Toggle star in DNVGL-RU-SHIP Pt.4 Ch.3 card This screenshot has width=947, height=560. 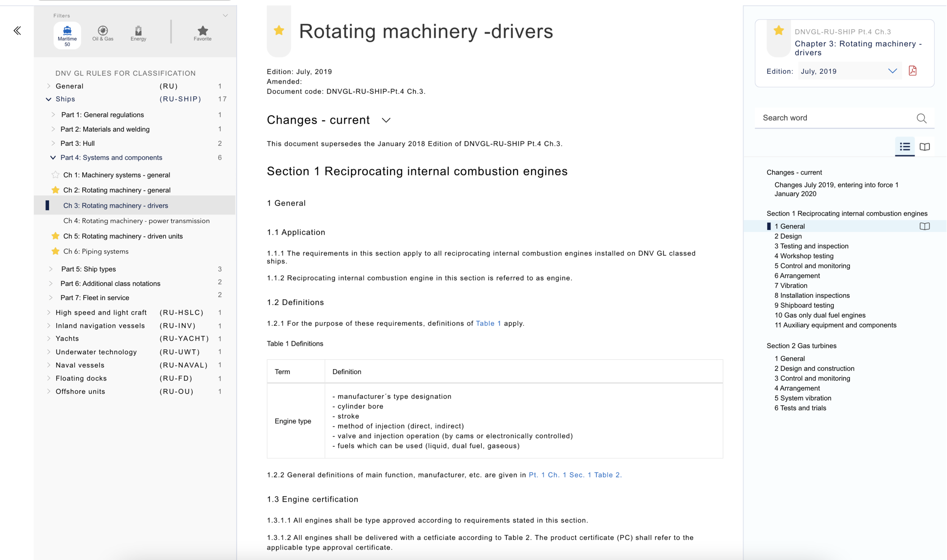(x=778, y=30)
